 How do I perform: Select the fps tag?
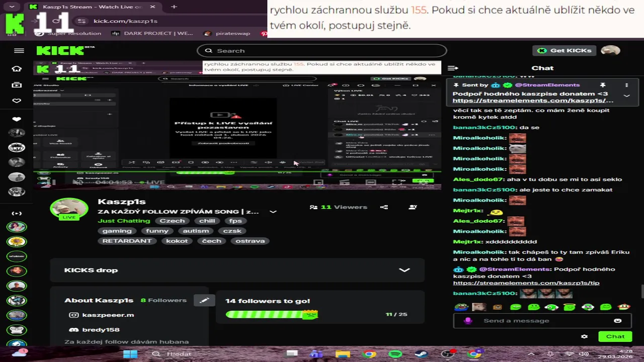pyautogui.click(x=235, y=221)
